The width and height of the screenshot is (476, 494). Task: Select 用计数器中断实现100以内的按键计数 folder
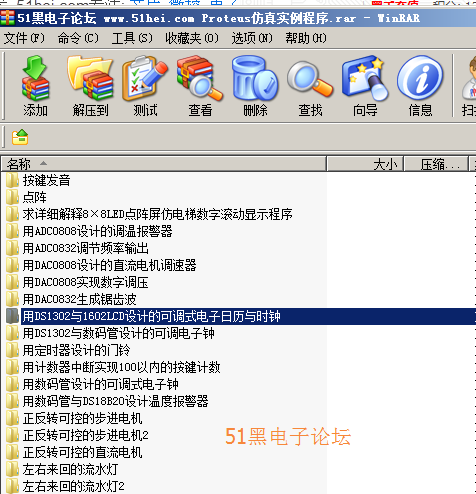click(121, 367)
